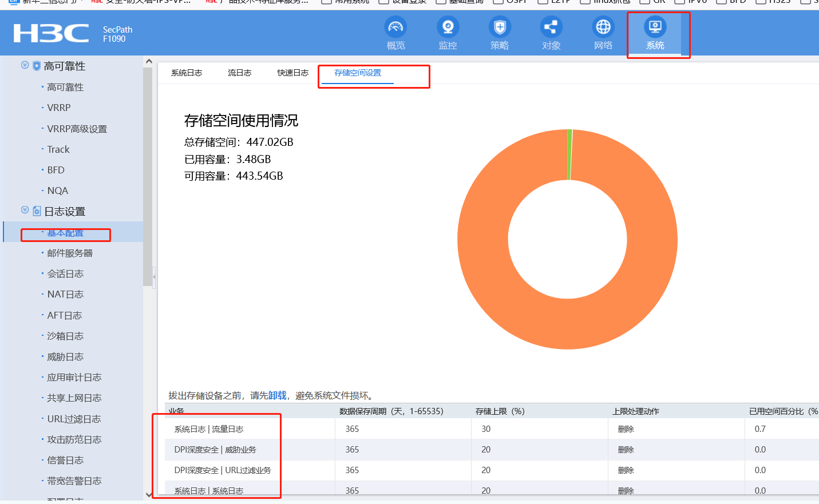Open Track in the sidebar
The height and width of the screenshot is (504, 819).
(58, 149)
